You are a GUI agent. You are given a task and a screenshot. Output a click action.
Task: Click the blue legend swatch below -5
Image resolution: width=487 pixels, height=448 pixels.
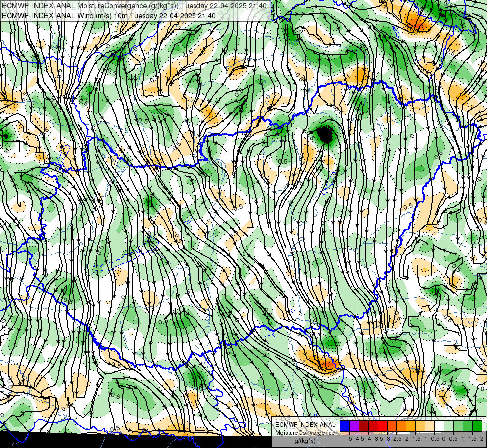(345, 426)
